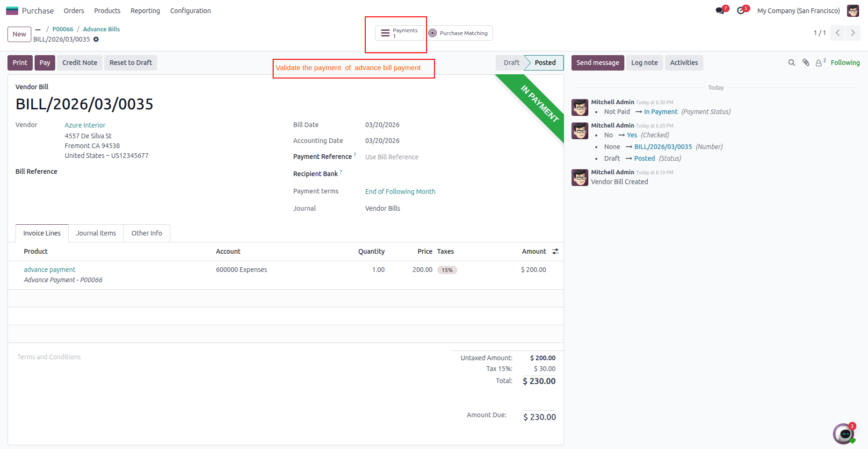The height and width of the screenshot is (449, 868).
Task: Open column settings icon in invoice lines
Action: coord(555,251)
